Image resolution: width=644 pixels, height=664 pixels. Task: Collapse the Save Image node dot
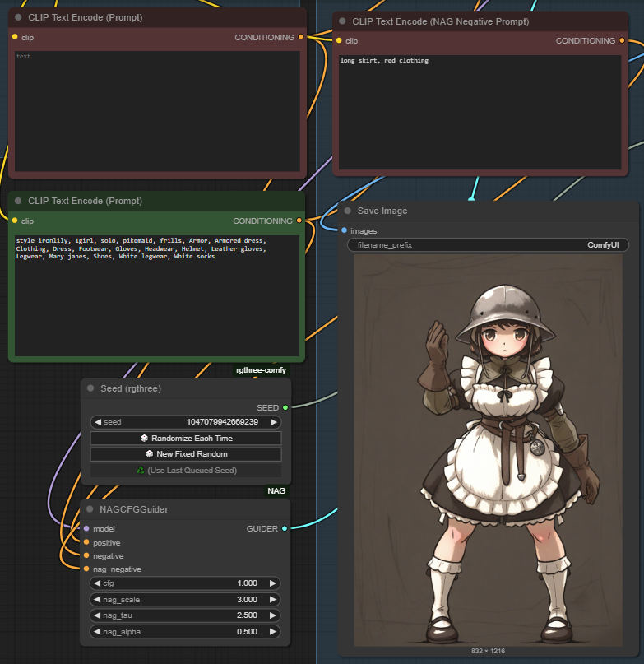[x=348, y=211]
